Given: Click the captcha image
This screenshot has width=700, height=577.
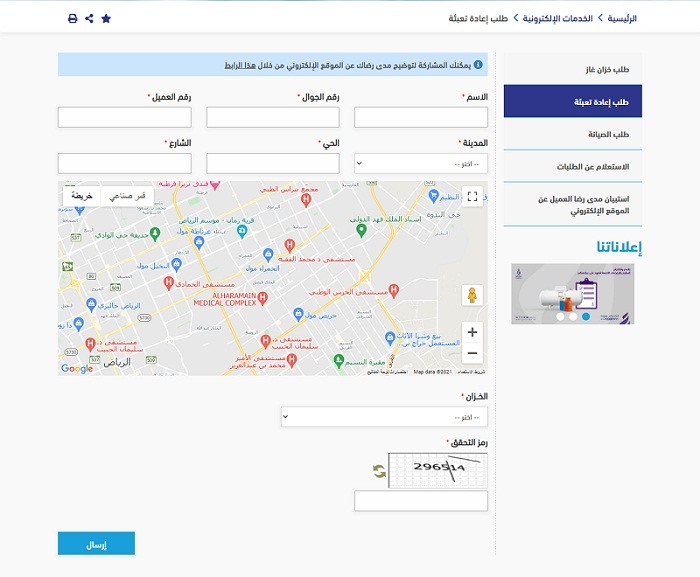Looking at the screenshot, I should [x=438, y=470].
